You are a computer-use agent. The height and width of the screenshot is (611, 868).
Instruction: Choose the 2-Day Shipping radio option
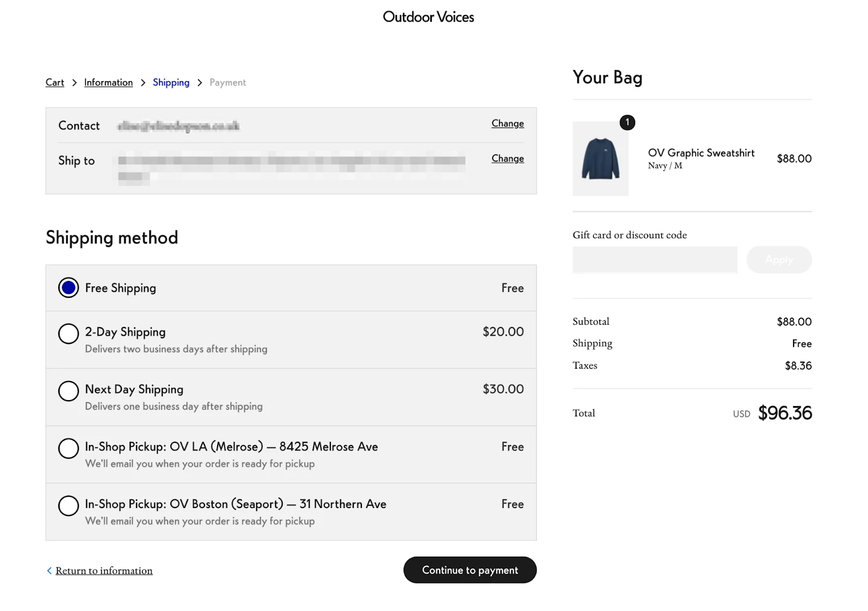pyautogui.click(x=68, y=333)
